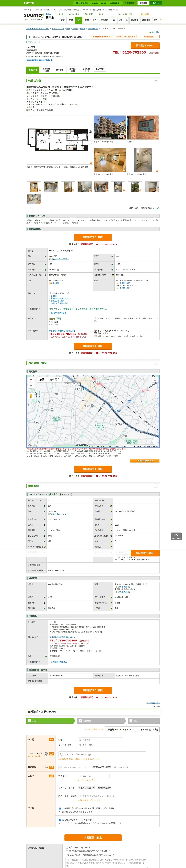Open the help icon beside 敷地の権利形態
The image size is (186, 868).
(111, 603)
